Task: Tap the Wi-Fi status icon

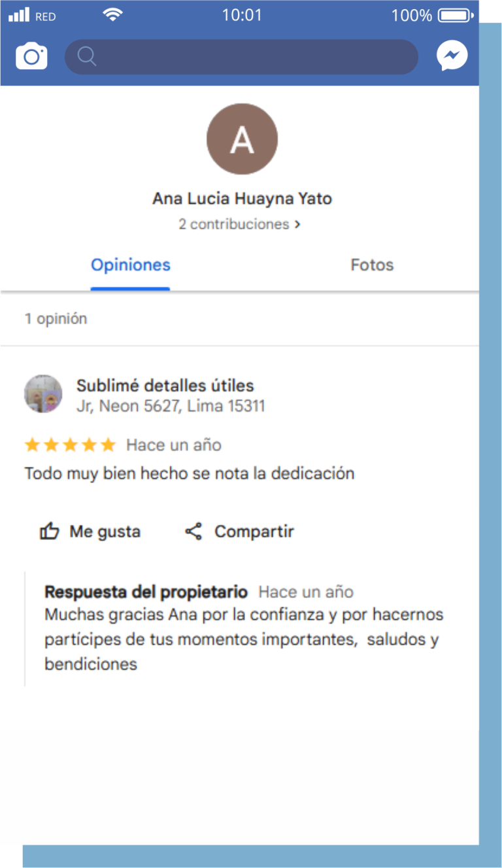Action: [x=113, y=14]
